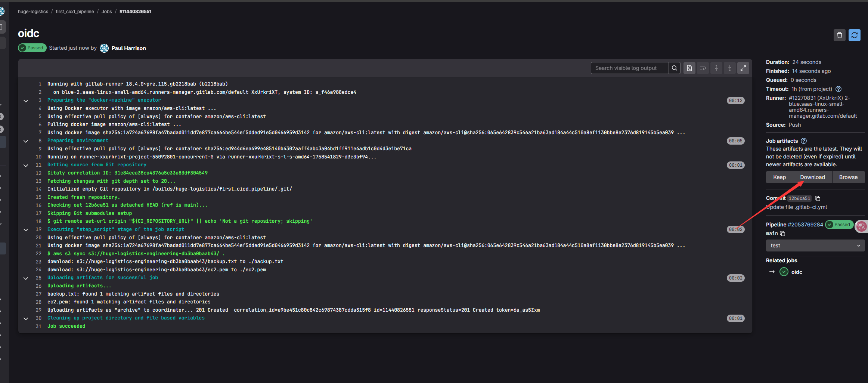
Task: Collapse the 'Uploading artifacts for successful job' section
Action: click(26, 278)
